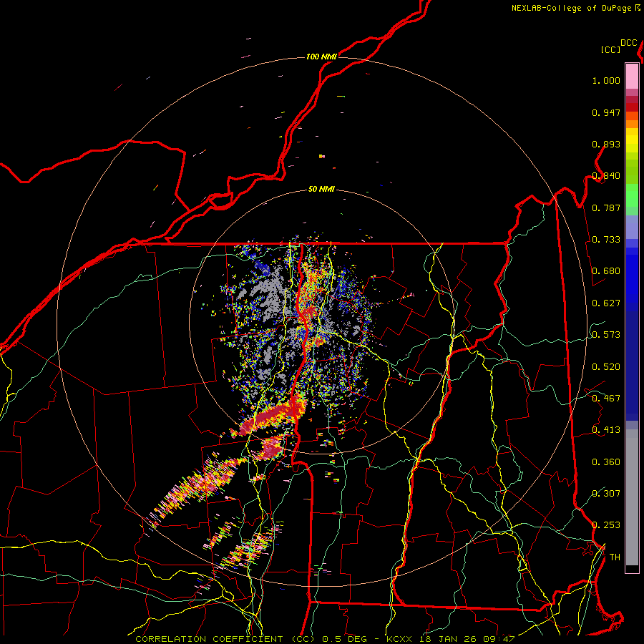Select the 0.733 legend value
The image size is (644, 644).
(606, 240)
